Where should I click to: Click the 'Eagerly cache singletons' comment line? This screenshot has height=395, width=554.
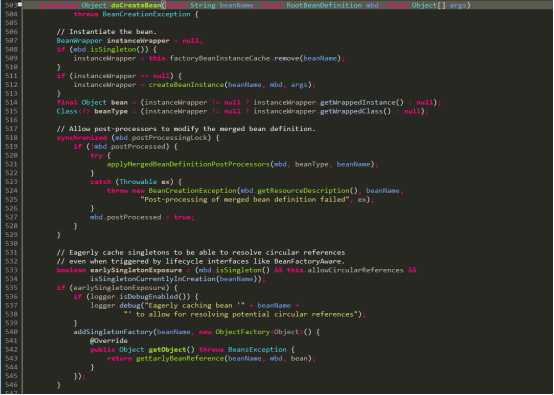pyautogui.click(x=201, y=253)
